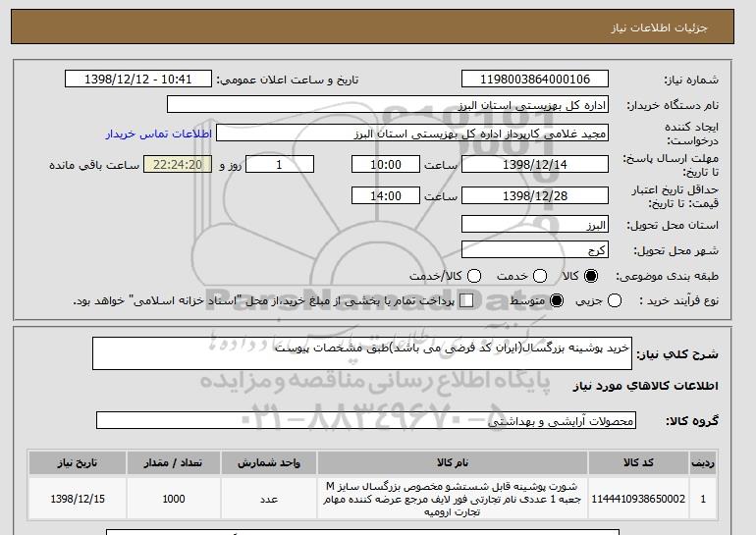Click the نام کالا column header
This screenshot has width=756, height=535.
[x=453, y=462]
